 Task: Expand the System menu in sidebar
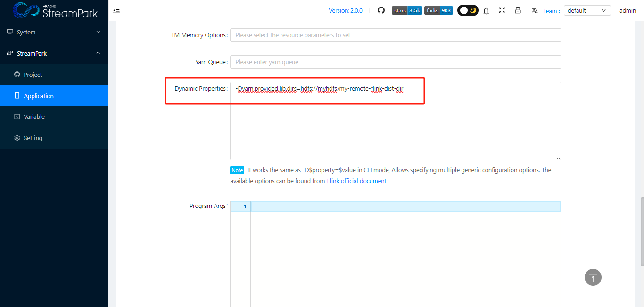(x=54, y=32)
